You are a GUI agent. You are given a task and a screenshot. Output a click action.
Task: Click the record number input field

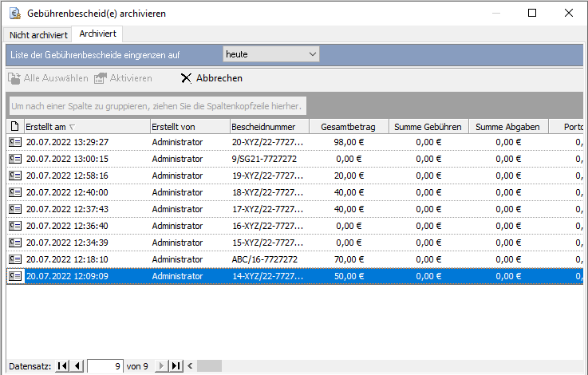[x=105, y=366]
